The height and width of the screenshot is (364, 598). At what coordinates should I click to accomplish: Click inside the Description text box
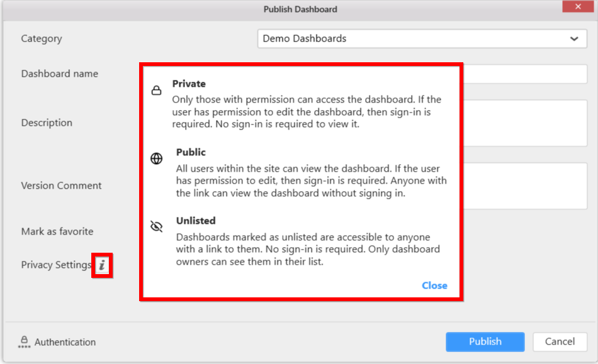[525, 123]
